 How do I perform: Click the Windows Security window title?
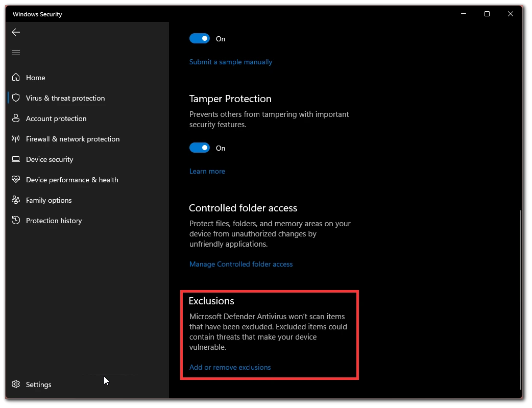pos(37,14)
